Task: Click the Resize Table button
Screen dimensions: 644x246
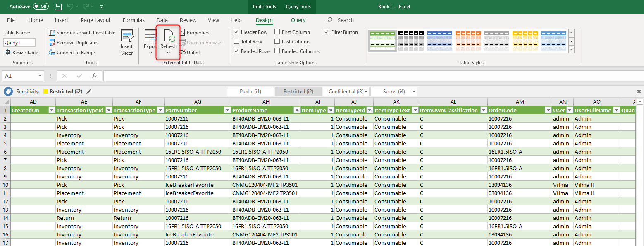Action: coord(21,52)
